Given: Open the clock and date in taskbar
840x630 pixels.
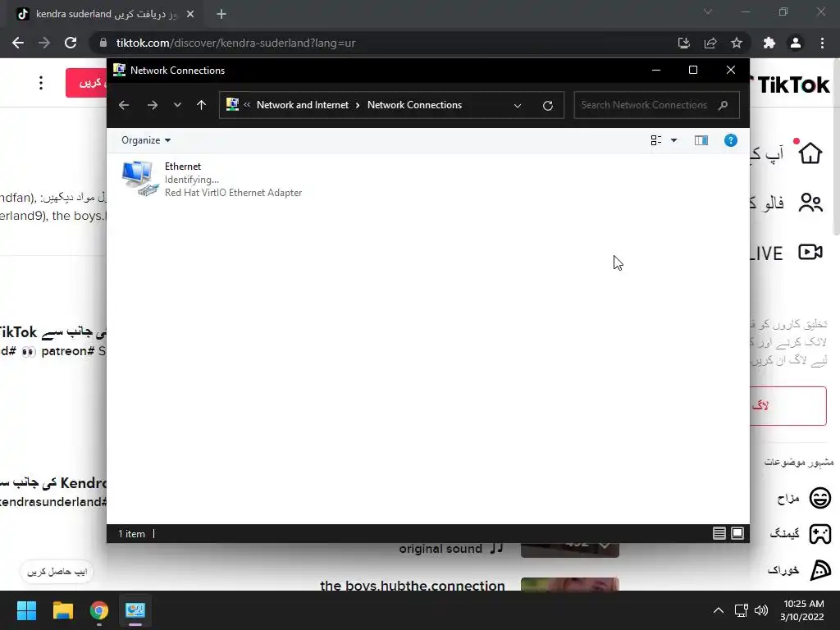Looking at the screenshot, I should 802,610.
